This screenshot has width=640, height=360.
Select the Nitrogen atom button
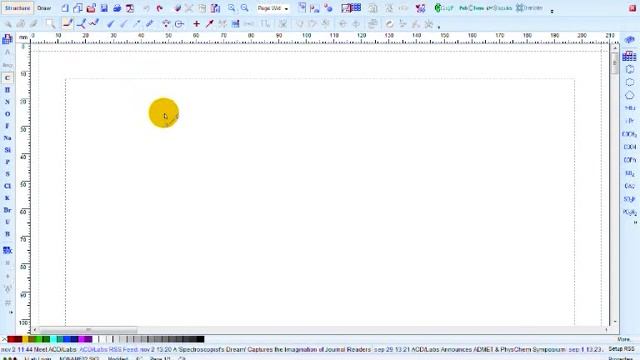pos(7,102)
